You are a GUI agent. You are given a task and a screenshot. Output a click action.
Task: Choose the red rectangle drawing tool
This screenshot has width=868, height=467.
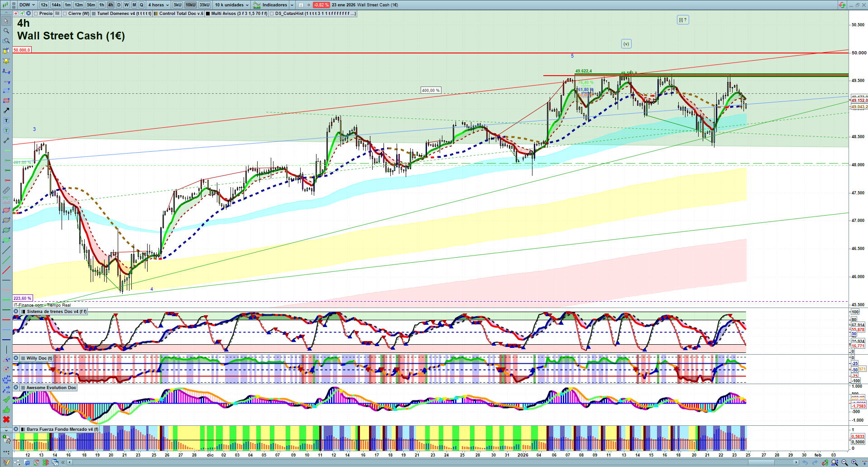(x=6, y=101)
